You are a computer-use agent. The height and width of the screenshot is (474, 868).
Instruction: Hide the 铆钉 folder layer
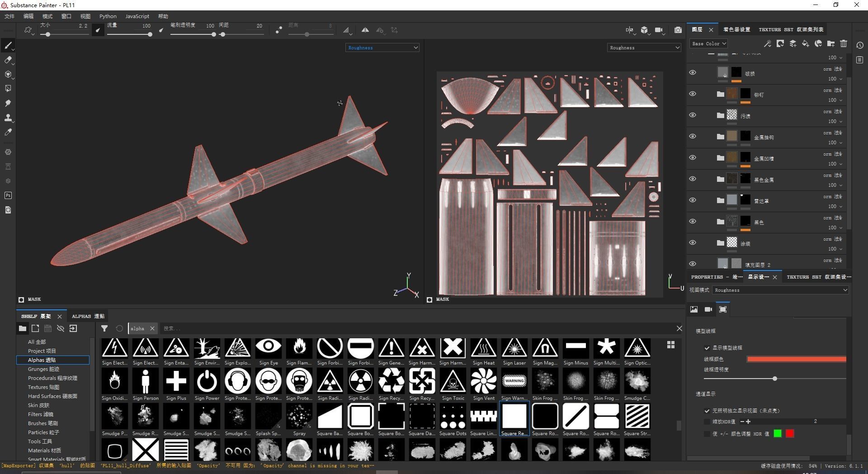pyautogui.click(x=692, y=94)
